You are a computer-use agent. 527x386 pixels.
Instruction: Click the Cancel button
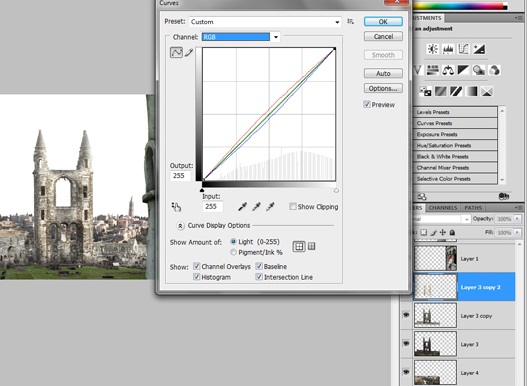pos(383,36)
